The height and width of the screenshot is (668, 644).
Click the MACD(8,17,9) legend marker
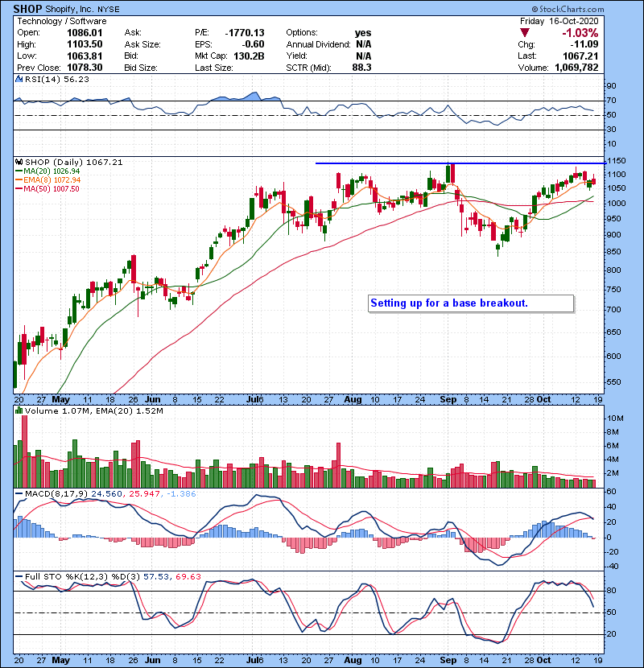pyautogui.click(x=19, y=493)
